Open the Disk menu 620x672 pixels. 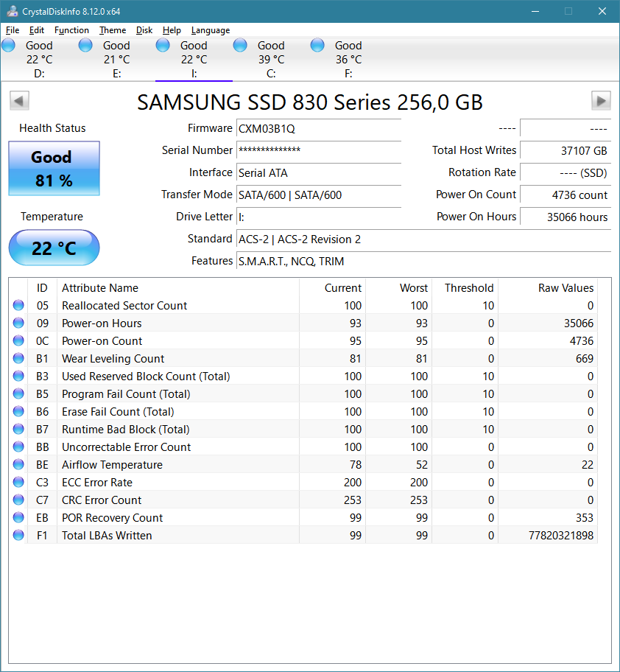coord(144,30)
